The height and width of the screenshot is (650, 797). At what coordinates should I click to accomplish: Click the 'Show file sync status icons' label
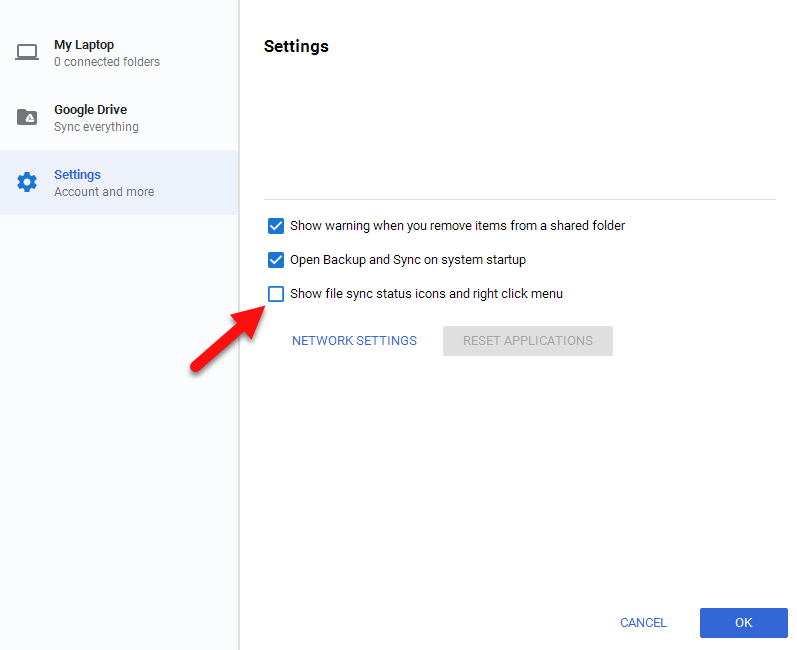(x=426, y=294)
